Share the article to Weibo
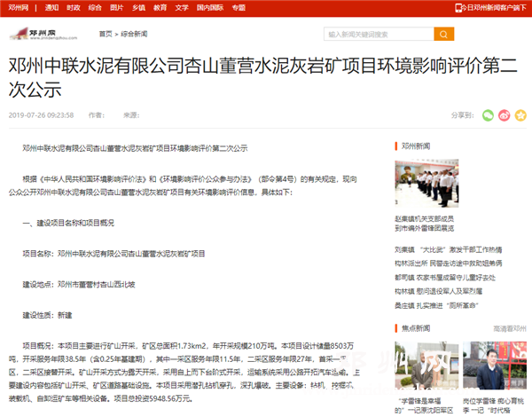The width and height of the screenshot is (532, 417). pos(505,115)
